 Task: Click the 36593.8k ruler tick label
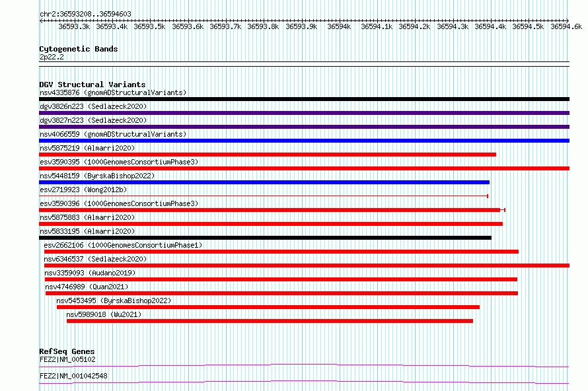[x=263, y=26]
